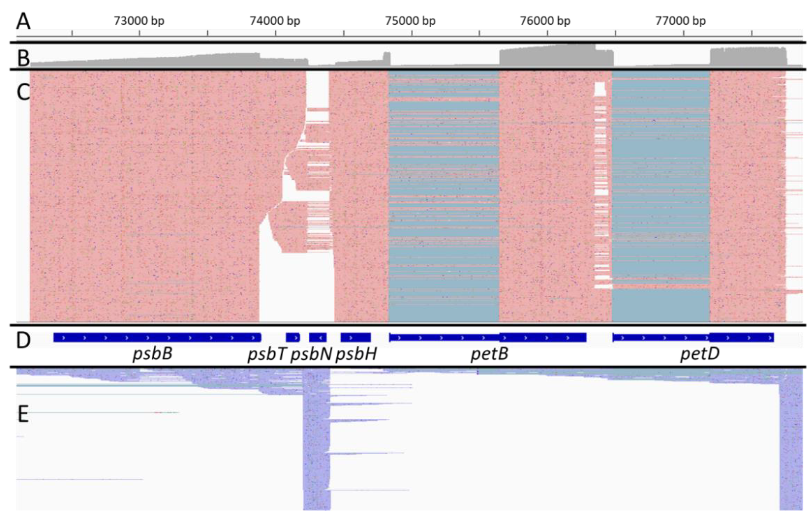Click the 77000 bp ruler label
Image resolution: width=812 pixels, height=521 pixels.
click(x=681, y=21)
